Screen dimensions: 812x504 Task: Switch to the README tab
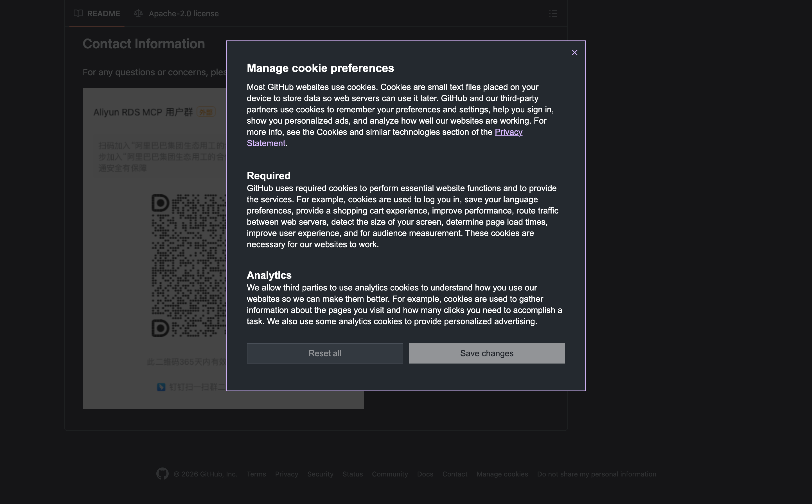(x=103, y=14)
